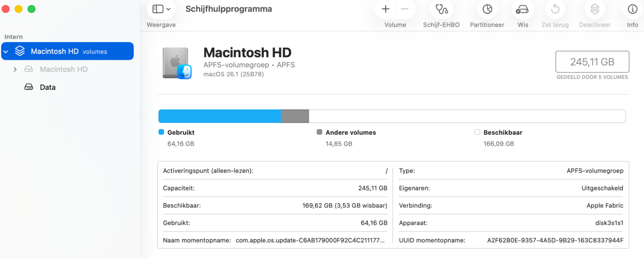Image resolution: width=644 pixels, height=259 pixels.
Task: Open the Weergave dropdown chevron
Action: [168, 9]
